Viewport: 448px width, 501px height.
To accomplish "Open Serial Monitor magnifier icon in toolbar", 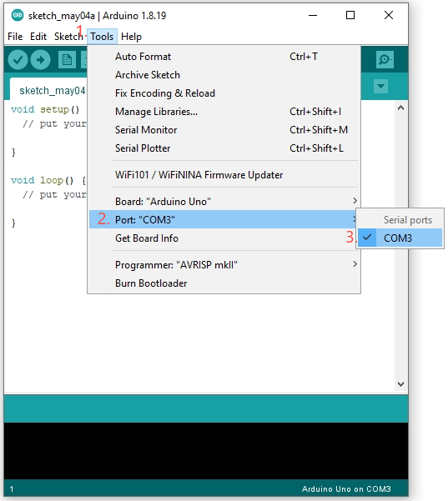I will tap(385, 60).
